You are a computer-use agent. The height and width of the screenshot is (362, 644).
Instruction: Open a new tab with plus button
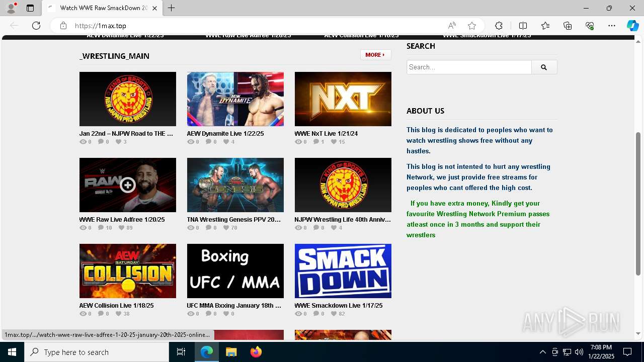pos(171,8)
